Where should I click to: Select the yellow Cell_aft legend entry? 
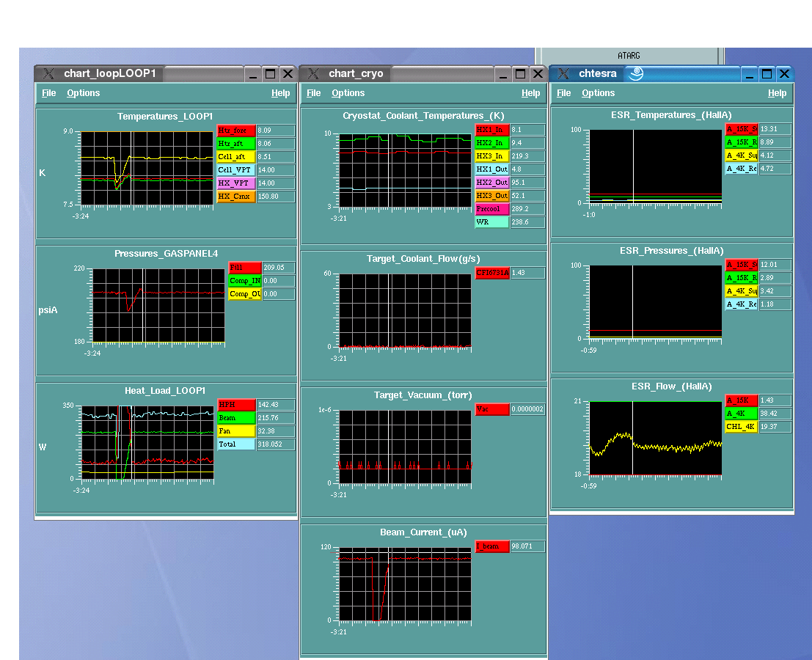click(x=236, y=157)
